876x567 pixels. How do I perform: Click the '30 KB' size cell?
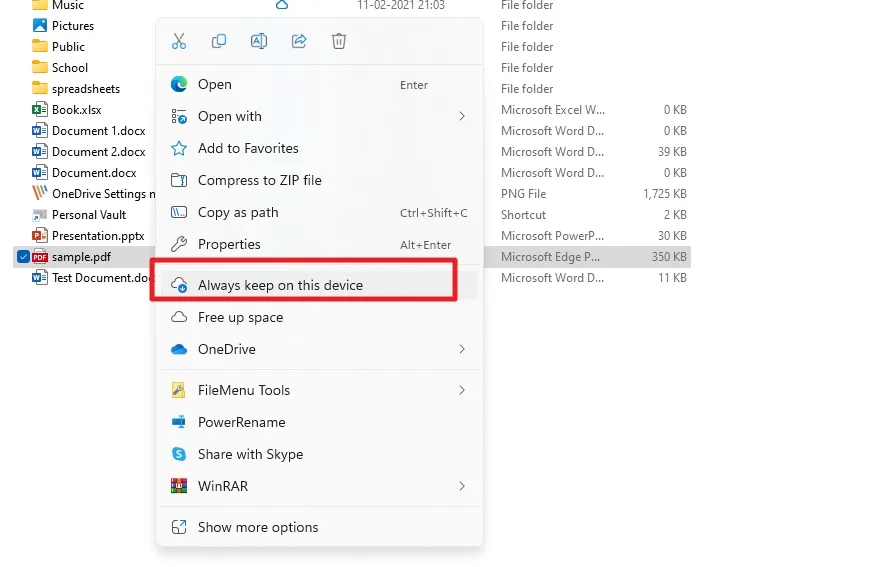pos(672,236)
